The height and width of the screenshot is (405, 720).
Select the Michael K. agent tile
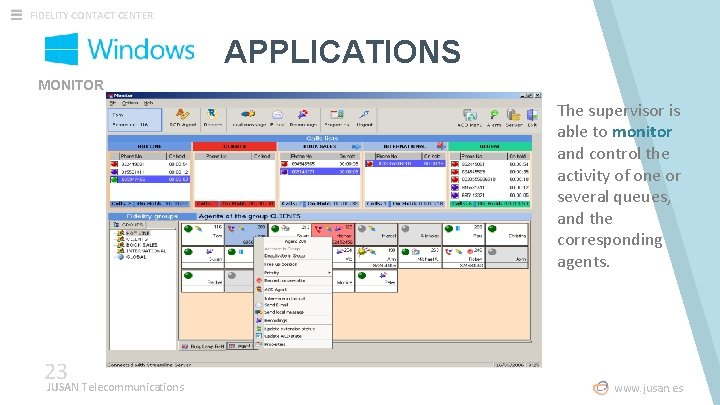pos(420,257)
